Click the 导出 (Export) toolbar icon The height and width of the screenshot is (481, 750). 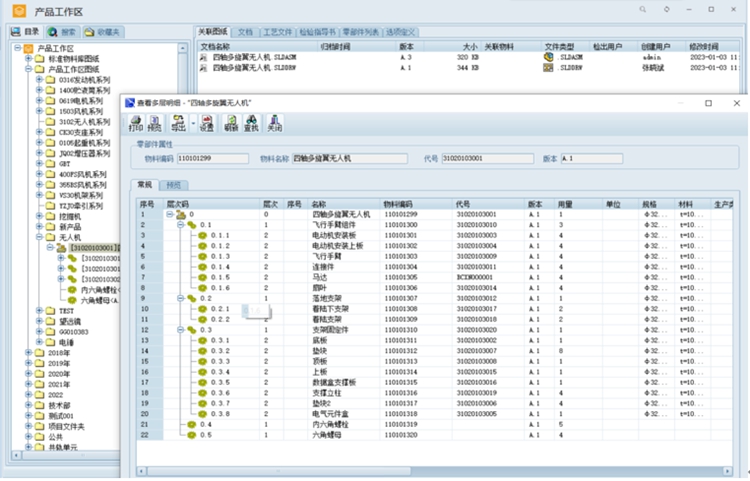[x=178, y=124]
